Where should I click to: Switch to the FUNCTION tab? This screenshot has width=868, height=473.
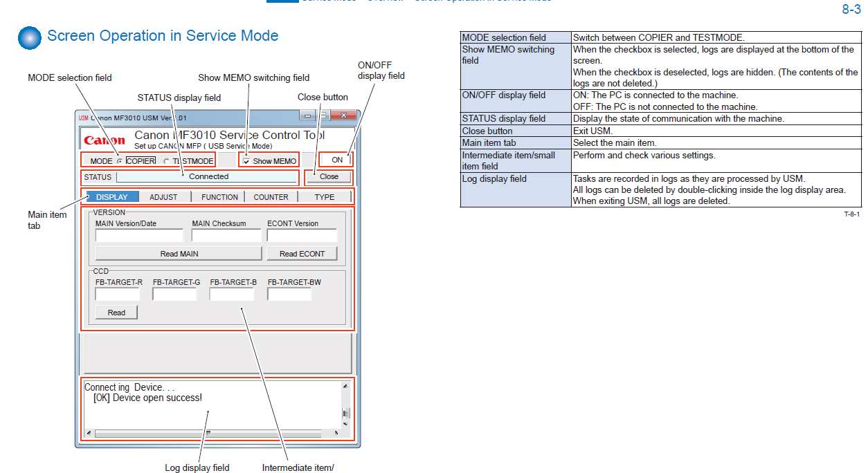pyautogui.click(x=219, y=197)
